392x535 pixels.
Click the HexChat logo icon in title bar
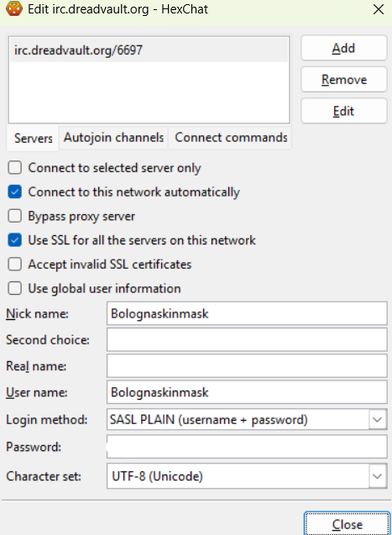tap(14, 9)
